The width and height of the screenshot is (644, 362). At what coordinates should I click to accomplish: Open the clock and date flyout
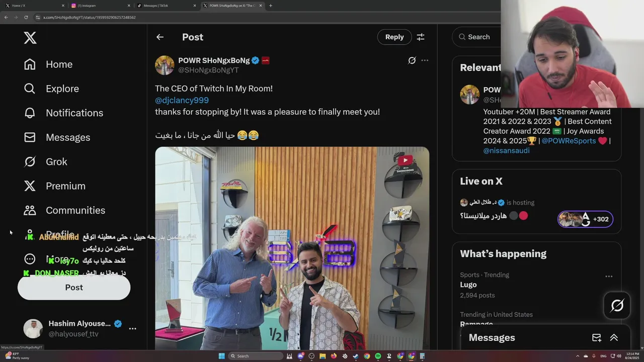(x=632, y=356)
